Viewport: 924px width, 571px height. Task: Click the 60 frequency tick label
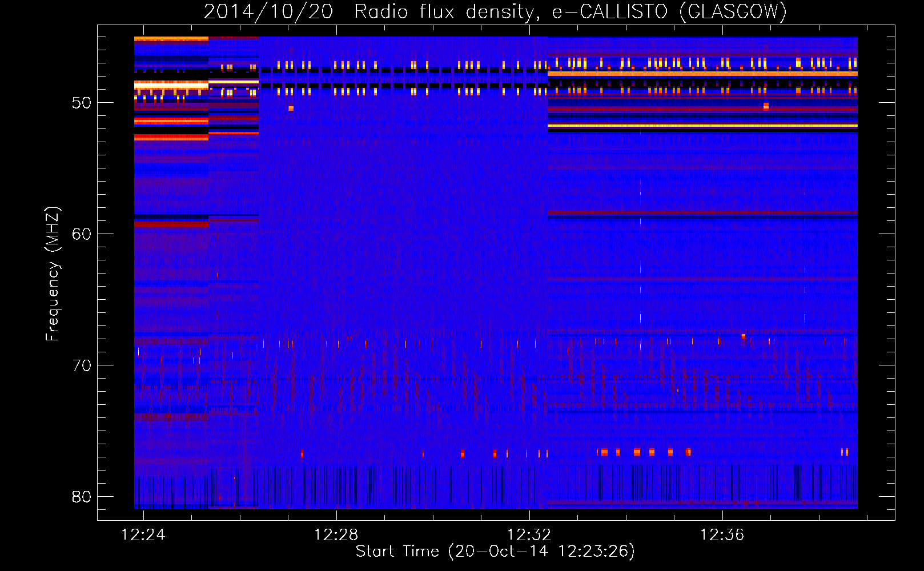[x=82, y=234]
